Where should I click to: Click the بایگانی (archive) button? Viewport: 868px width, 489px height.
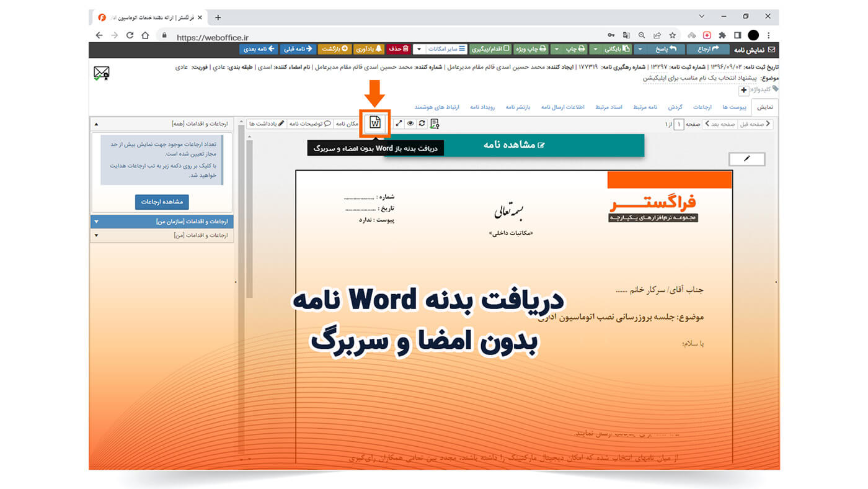click(616, 50)
